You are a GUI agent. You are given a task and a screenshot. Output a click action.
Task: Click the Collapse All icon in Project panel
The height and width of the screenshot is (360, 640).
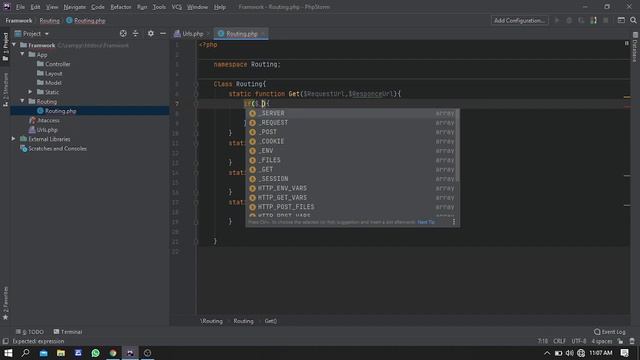click(x=136, y=33)
